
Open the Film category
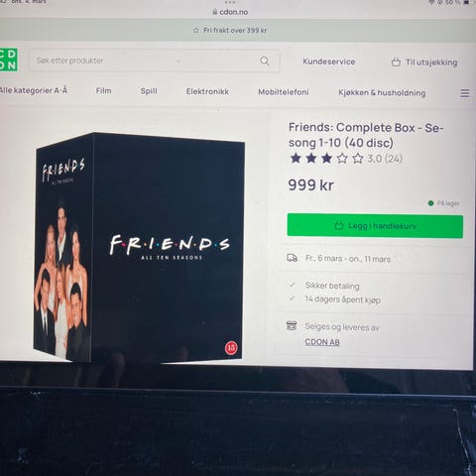[103, 90]
